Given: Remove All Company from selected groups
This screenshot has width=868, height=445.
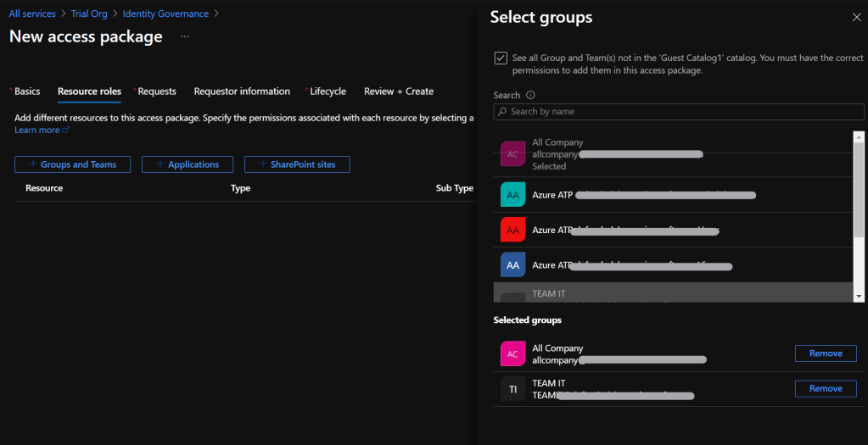Looking at the screenshot, I should [x=825, y=353].
